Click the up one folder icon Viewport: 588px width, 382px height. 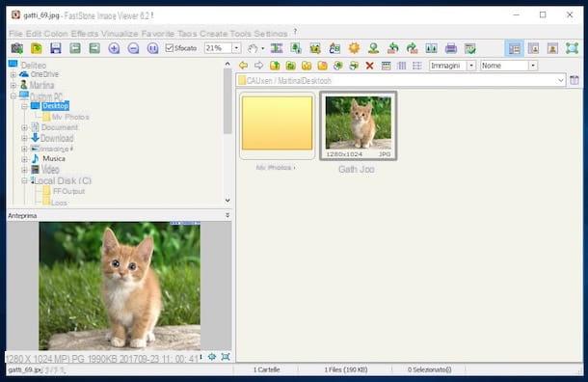(275, 66)
